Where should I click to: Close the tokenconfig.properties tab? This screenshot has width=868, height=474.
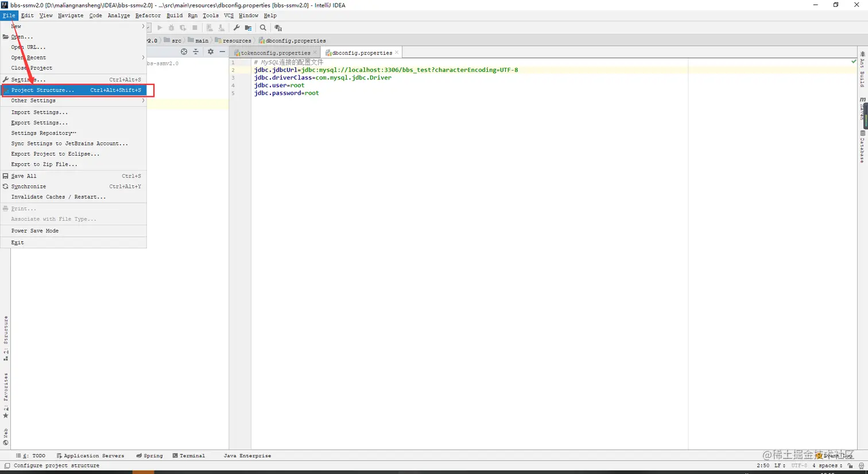click(x=315, y=52)
